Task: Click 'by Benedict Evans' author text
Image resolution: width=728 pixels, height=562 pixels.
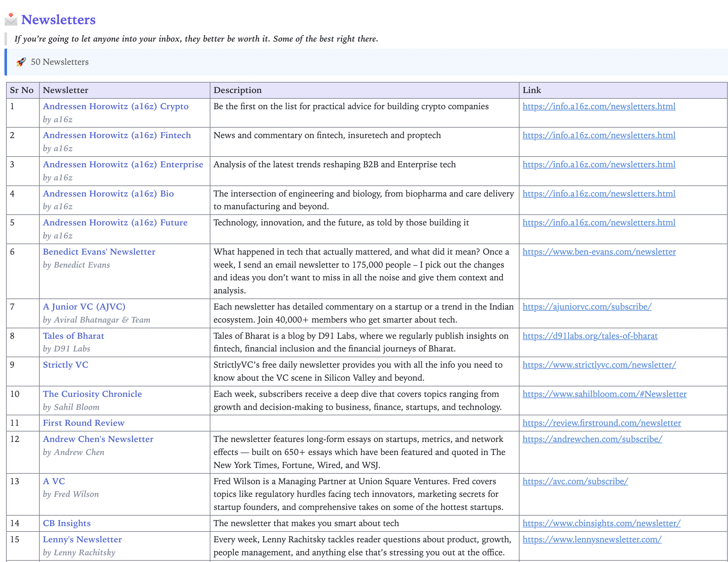Action: point(76,265)
